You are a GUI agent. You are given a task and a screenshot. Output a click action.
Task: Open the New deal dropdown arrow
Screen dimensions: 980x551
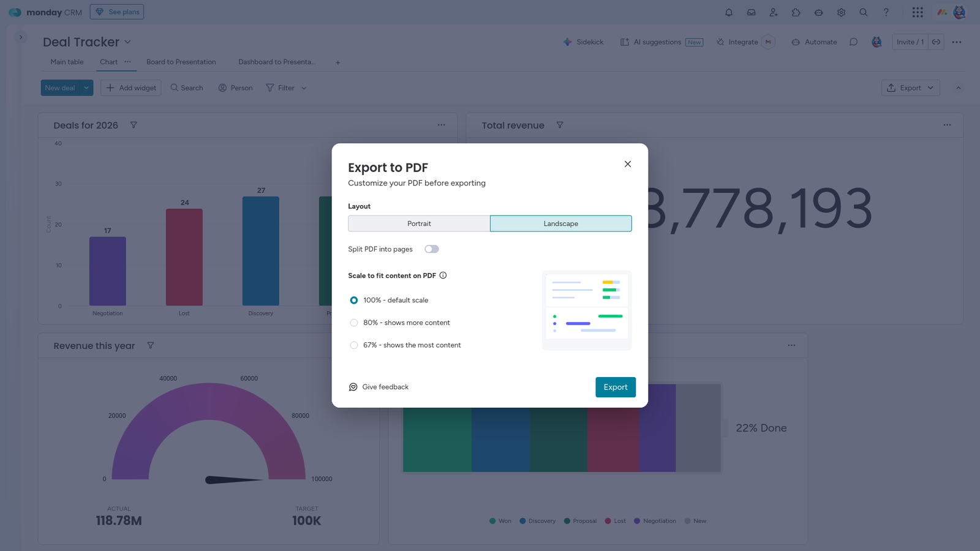86,88
